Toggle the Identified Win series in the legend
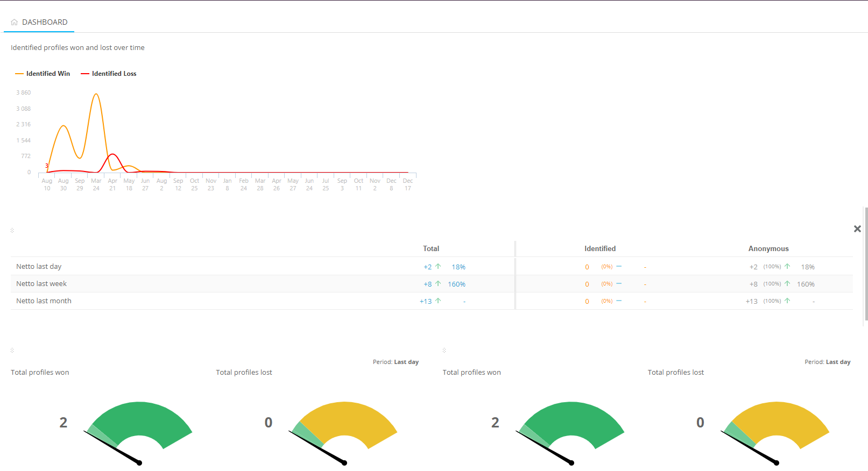The height and width of the screenshot is (471, 868). coord(48,74)
